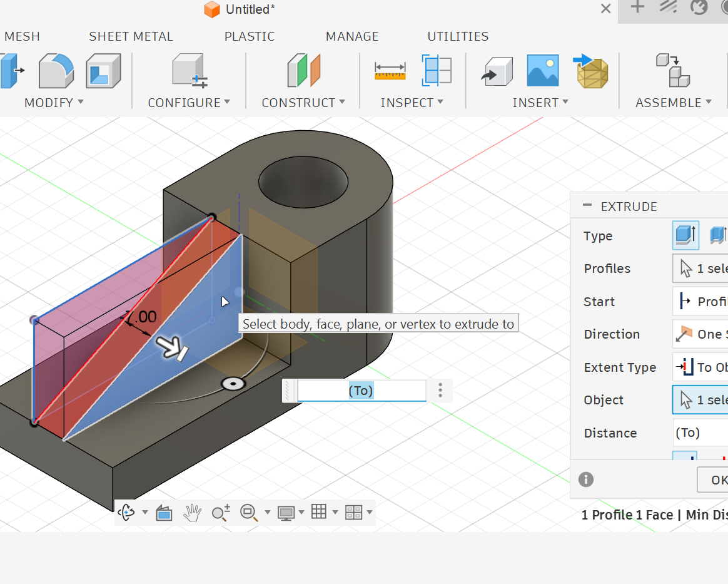Click the drag grip beside the distance field
The width and height of the screenshot is (728, 584).
point(288,391)
